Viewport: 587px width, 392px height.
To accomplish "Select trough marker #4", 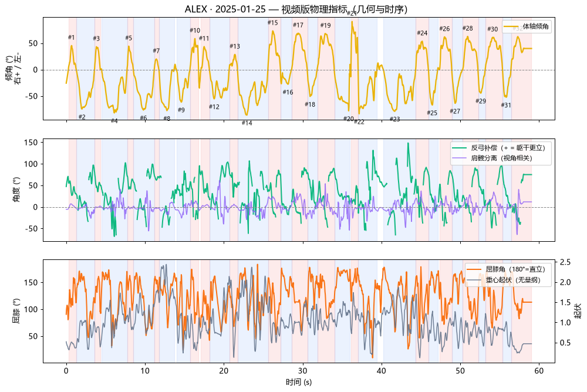I will [x=114, y=121].
